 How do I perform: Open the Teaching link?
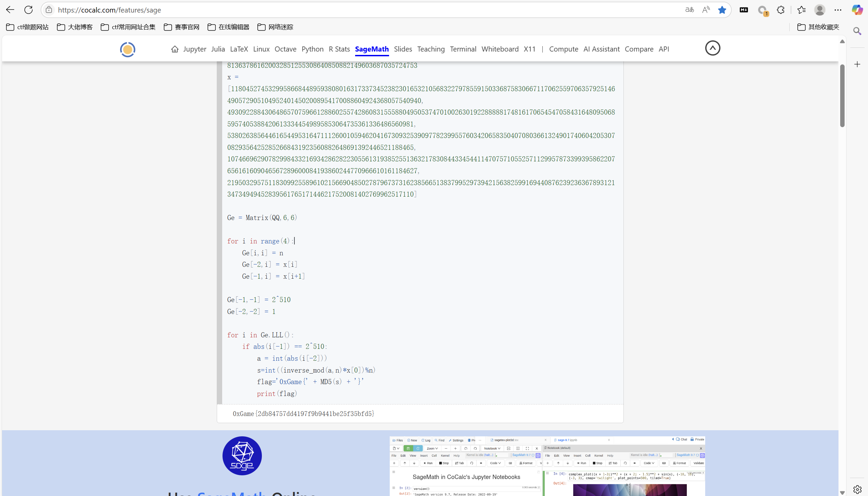point(431,49)
